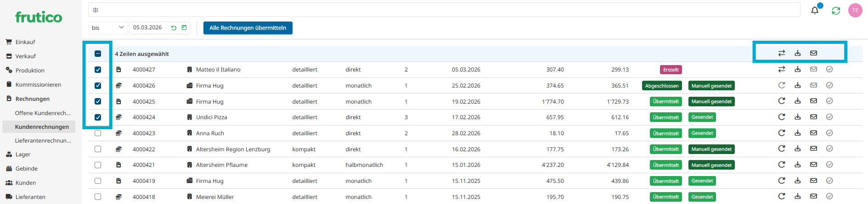Viewport: 868px width, 204px height.
Task: Click bulk download icon for selected rows
Action: pos(798,53)
